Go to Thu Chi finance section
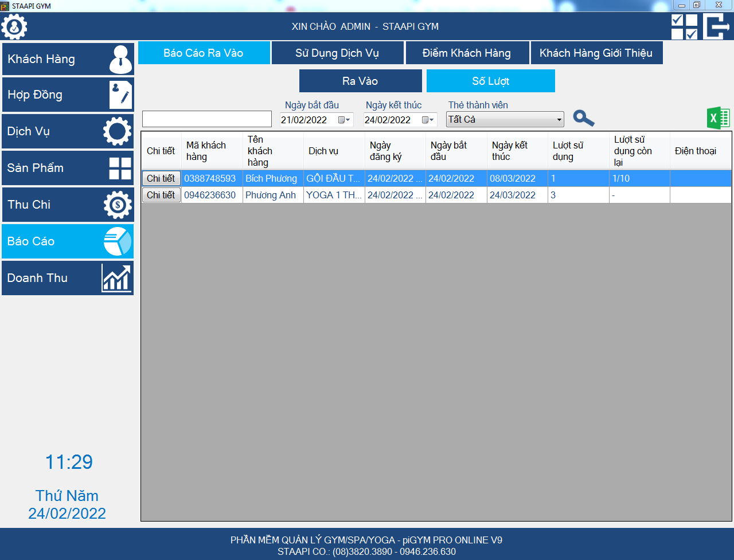Screen dimensions: 734x560 [x=68, y=205]
